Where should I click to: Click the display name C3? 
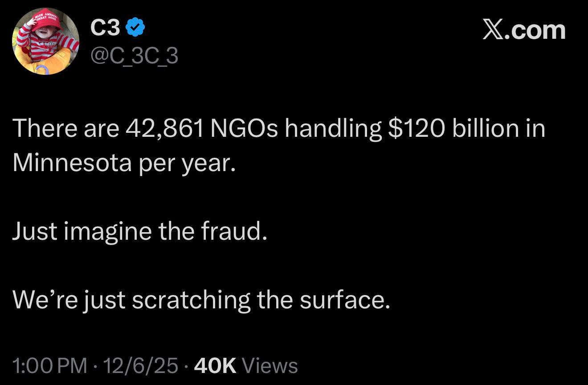[105, 29]
